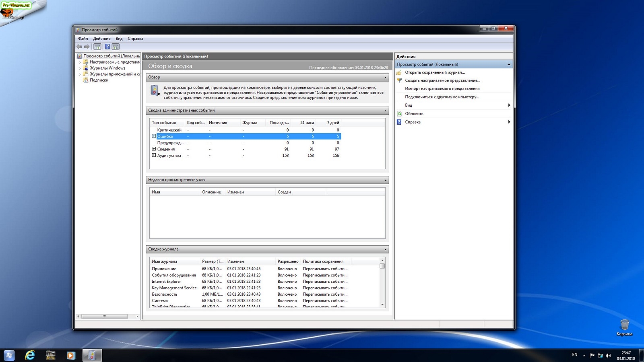Collapse the Обзор section
The height and width of the screenshot is (362, 644).
pyautogui.click(x=385, y=77)
